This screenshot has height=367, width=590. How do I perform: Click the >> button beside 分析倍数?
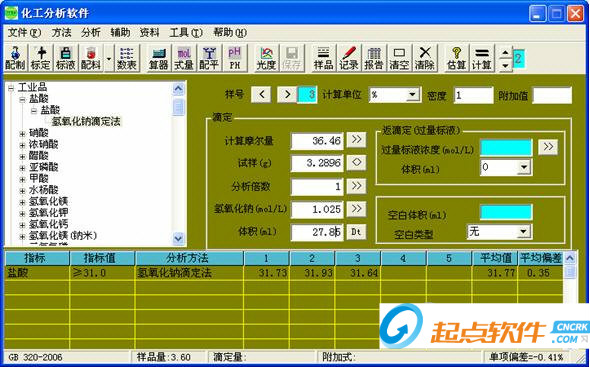[x=356, y=186]
